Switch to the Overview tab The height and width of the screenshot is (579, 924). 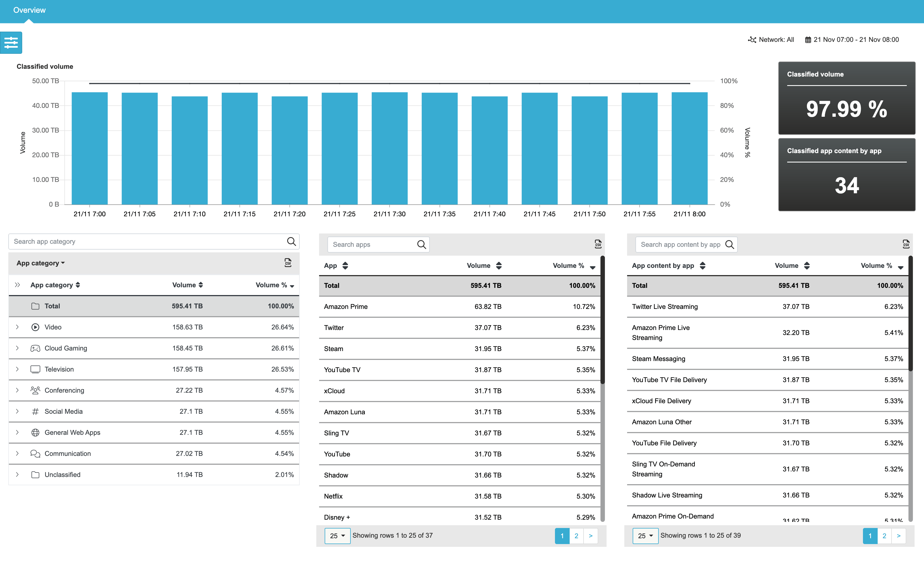29,10
